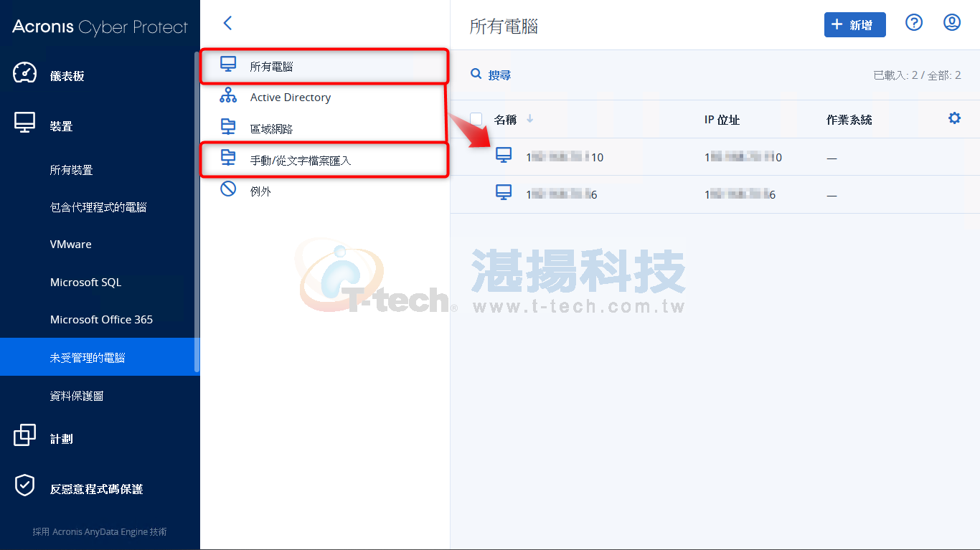Open the Microsoft Office 365 menu item
This screenshot has height=550, width=980.
point(101,320)
